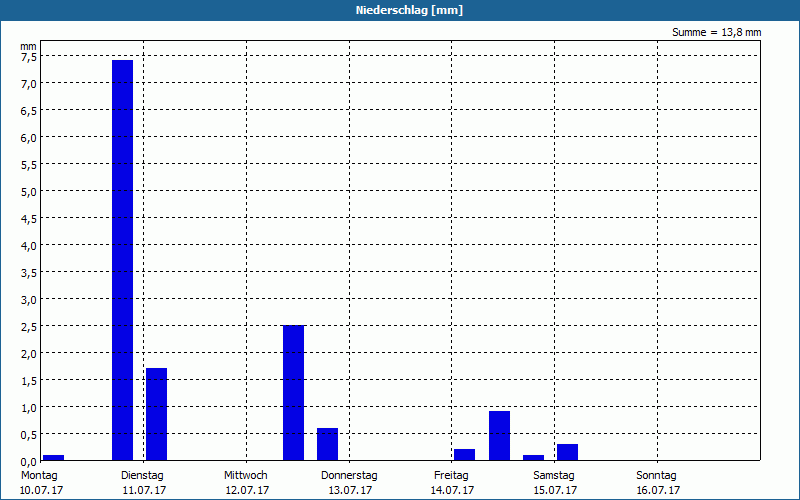
Task: Click the Freitag axis label
Action: pos(451,476)
